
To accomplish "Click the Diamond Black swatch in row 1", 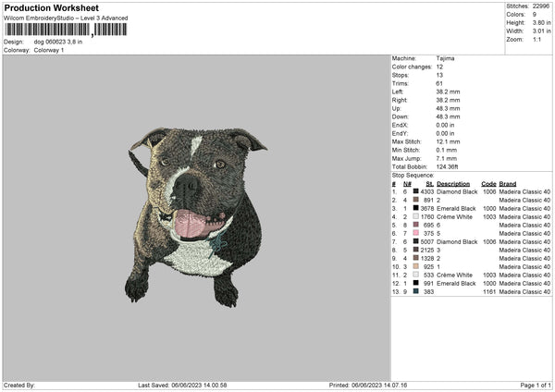I will pos(416,191).
